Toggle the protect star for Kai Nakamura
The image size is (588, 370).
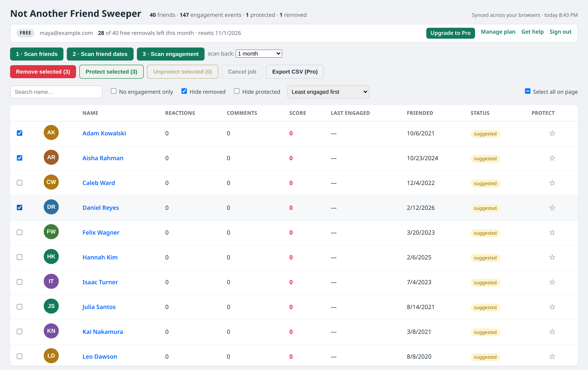pos(552,332)
